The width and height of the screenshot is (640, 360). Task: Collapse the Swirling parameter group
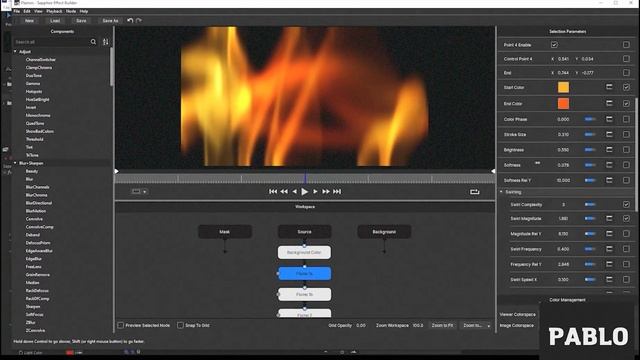501,192
